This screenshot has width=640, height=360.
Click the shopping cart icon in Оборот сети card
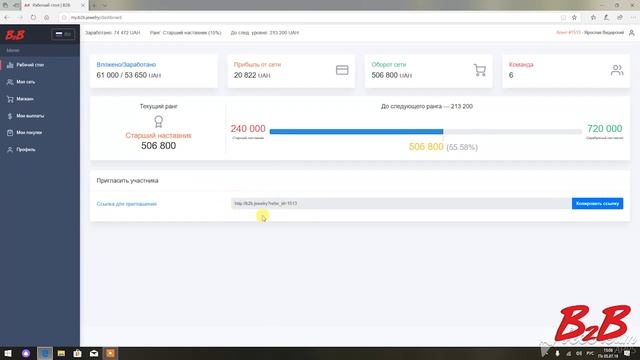point(480,70)
